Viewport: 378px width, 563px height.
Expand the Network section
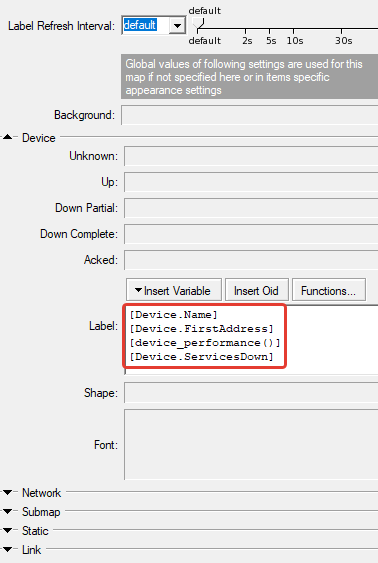[8, 493]
